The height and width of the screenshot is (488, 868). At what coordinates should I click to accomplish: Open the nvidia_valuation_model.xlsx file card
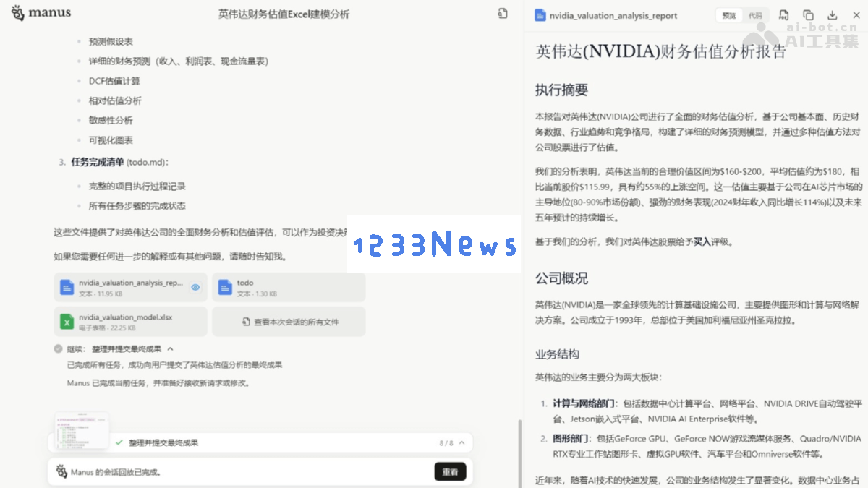(x=130, y=322)
